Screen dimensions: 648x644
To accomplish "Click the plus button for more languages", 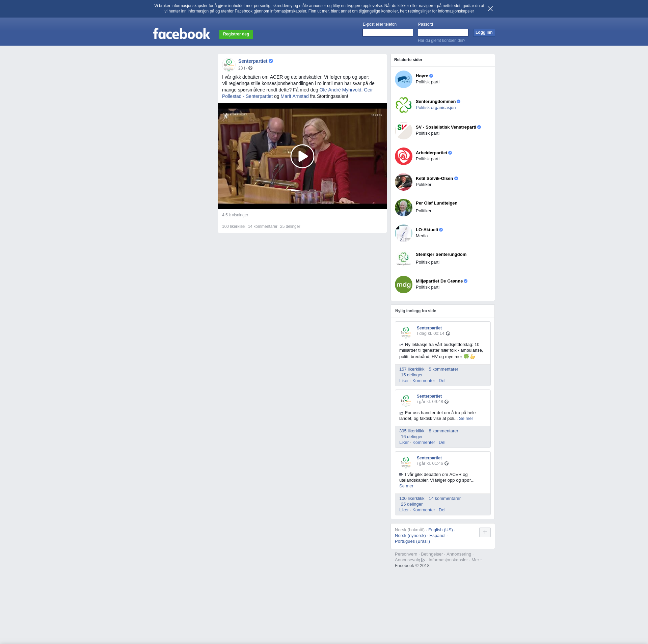I will (x=485, y=532).
